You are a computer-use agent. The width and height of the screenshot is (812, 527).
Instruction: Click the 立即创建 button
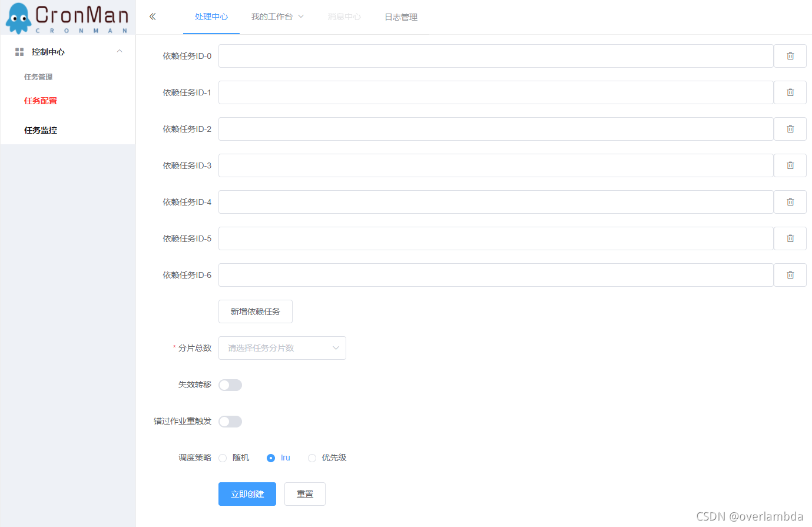(247, 494)
